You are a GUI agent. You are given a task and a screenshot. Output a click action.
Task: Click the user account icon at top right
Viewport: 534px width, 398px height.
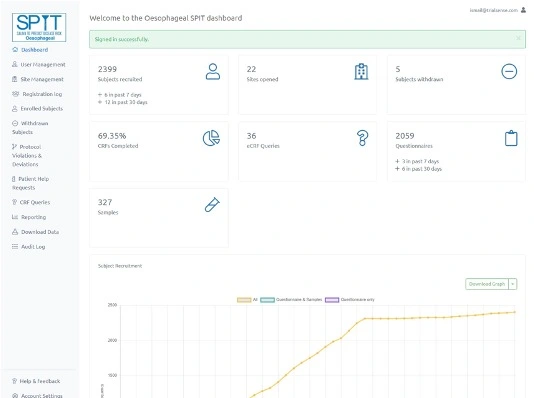523,10
